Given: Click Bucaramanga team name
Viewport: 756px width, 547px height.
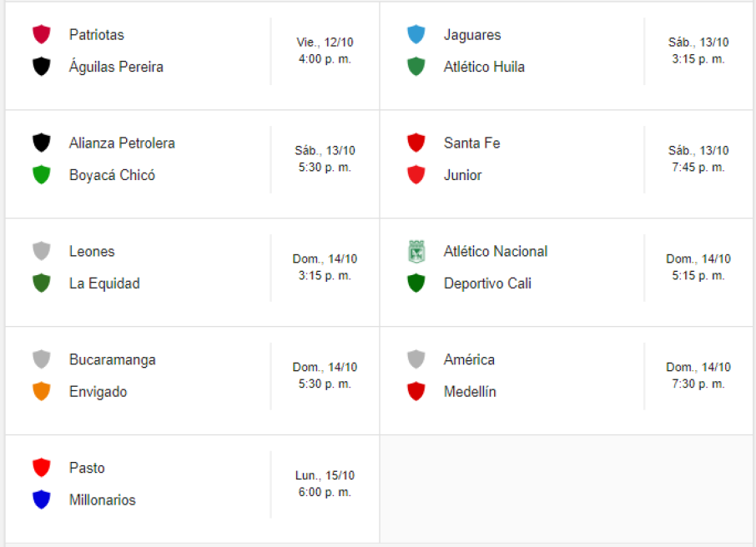Looking at the screenshot, I should [113, 360].
